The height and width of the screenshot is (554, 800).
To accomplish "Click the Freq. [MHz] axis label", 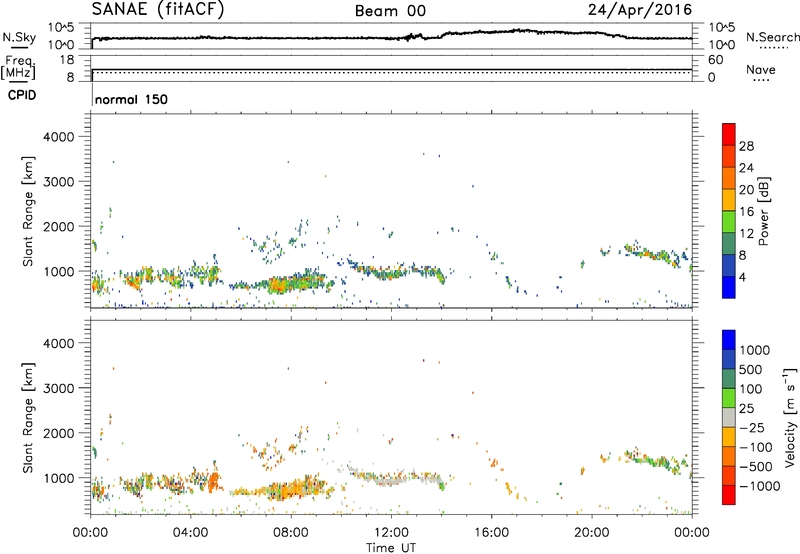I will click(19, 68).
